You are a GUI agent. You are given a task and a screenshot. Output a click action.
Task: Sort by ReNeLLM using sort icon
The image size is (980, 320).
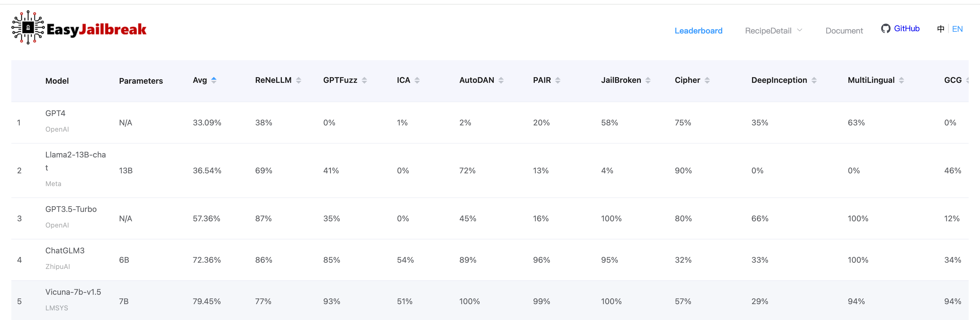[299, 80]
